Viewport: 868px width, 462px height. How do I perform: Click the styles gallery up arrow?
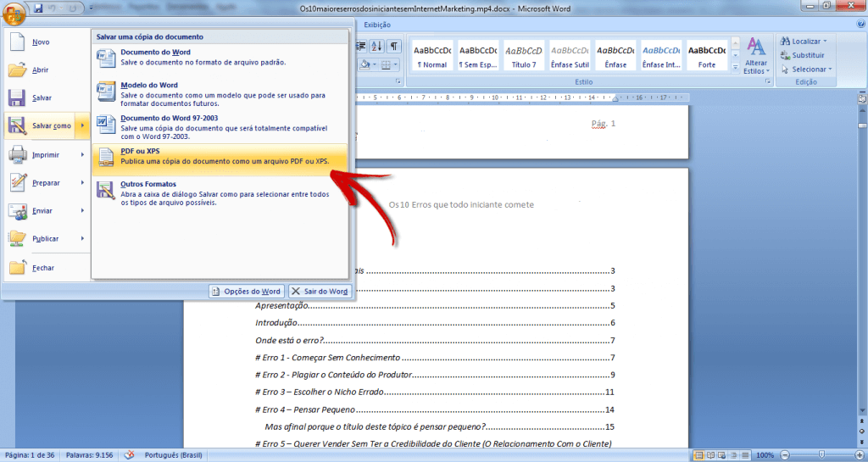735,43
